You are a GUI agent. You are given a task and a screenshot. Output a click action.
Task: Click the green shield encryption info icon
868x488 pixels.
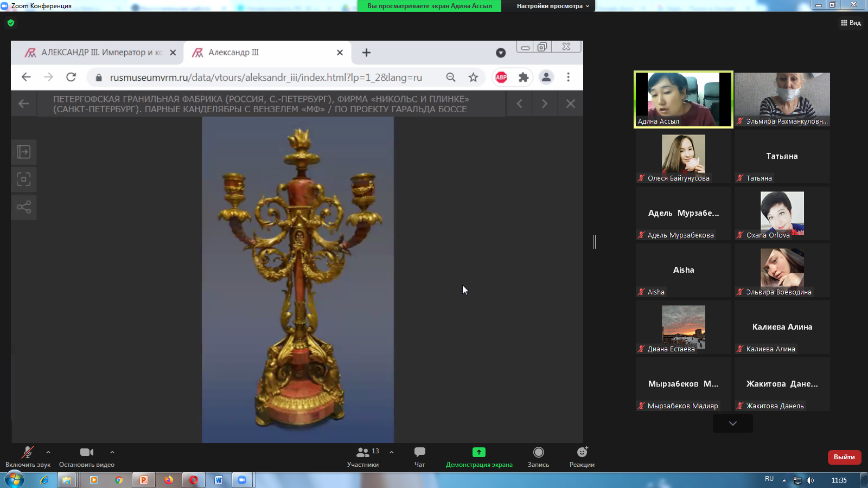pos(11,23)
